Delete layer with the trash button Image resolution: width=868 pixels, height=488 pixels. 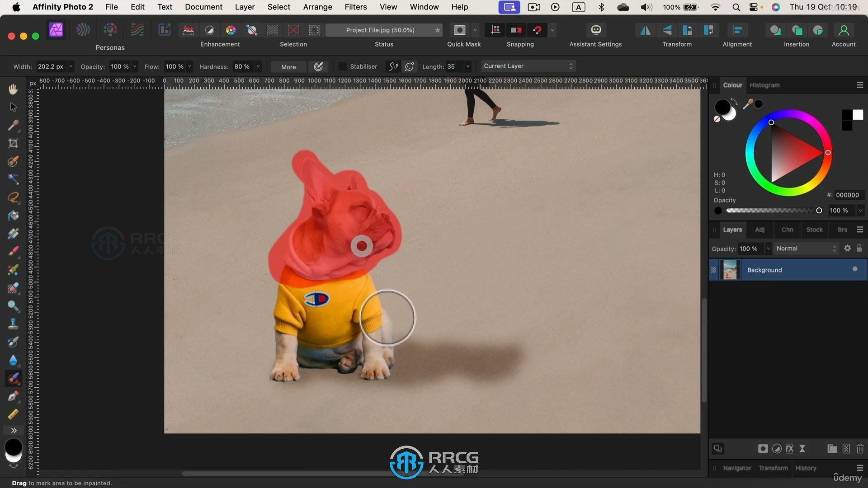pos(860,448)
